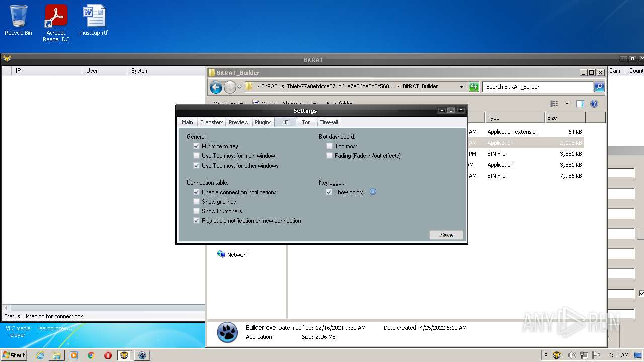The width and height of the screenshot is (644, 362).
Task: Enable Show thumbnails checkbox
Action: coord(196,211)
